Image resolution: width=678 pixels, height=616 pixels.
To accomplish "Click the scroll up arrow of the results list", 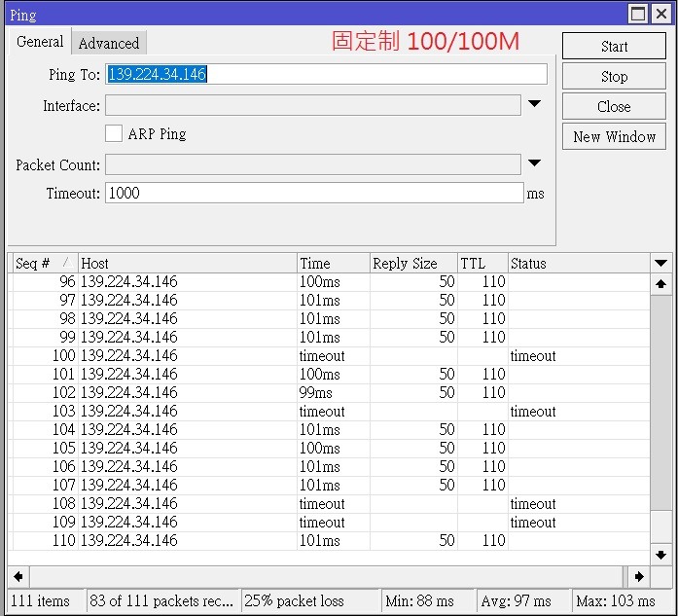I will pos(660,284).
